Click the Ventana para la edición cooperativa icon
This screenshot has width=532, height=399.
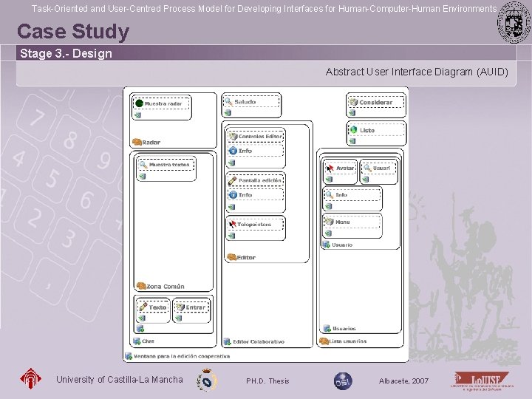point(129,355)
